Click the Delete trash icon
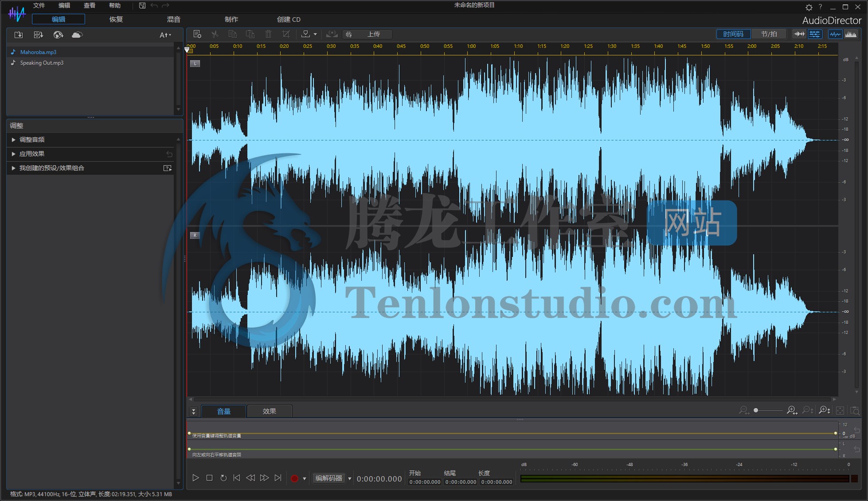868x501 pixels. [268, 34]
